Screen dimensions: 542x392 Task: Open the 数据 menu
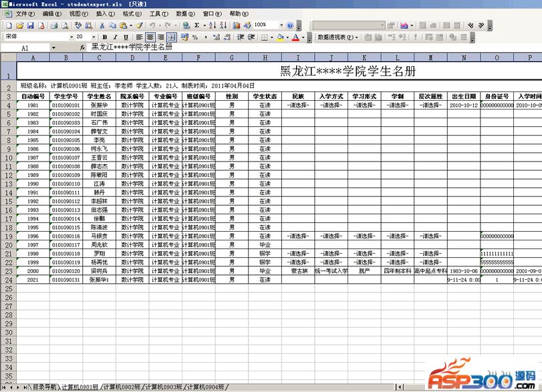click(x=185, y=14)
